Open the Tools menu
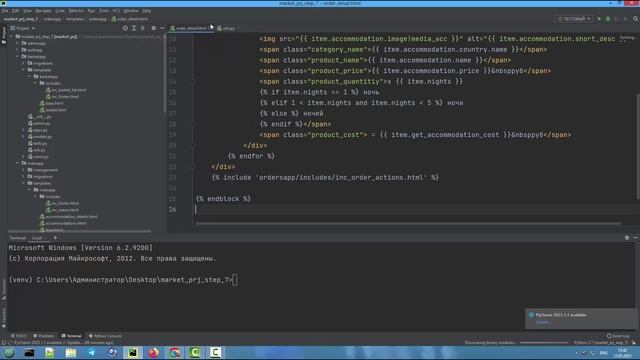640x360 pixels. click(104, 11)
